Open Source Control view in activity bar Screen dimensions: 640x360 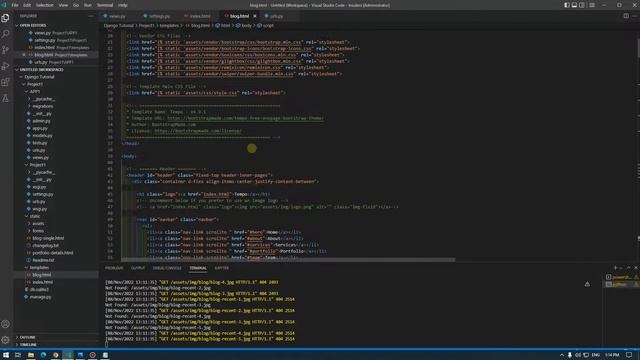coord(5,50)
